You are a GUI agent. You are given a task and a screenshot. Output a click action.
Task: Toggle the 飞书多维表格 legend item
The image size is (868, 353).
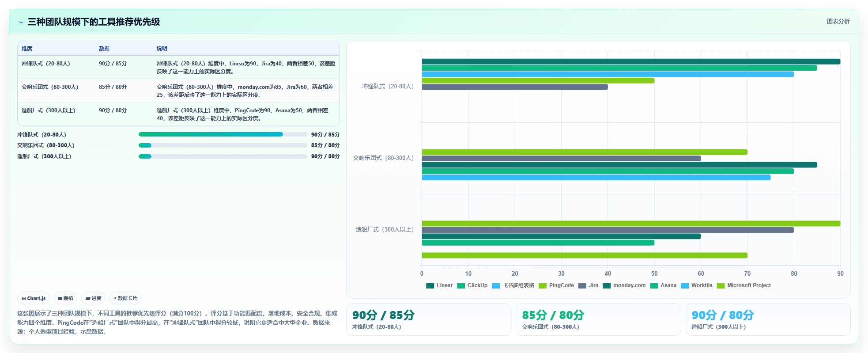point(513,285)
